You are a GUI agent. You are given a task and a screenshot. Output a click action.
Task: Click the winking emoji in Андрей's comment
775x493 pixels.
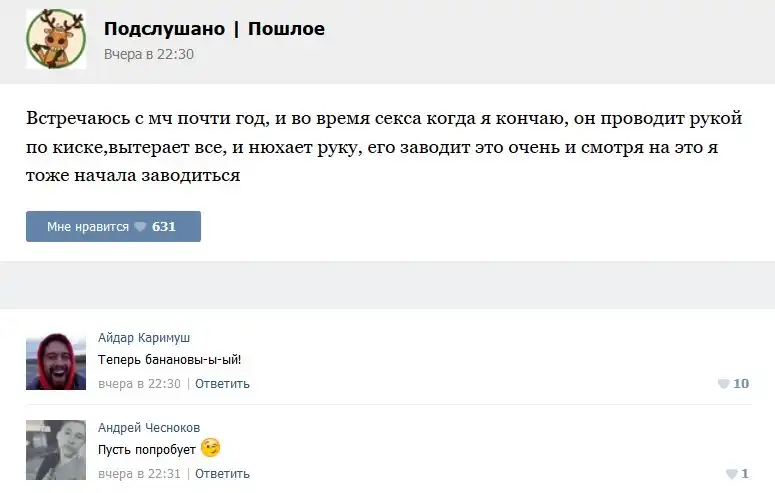210,448
